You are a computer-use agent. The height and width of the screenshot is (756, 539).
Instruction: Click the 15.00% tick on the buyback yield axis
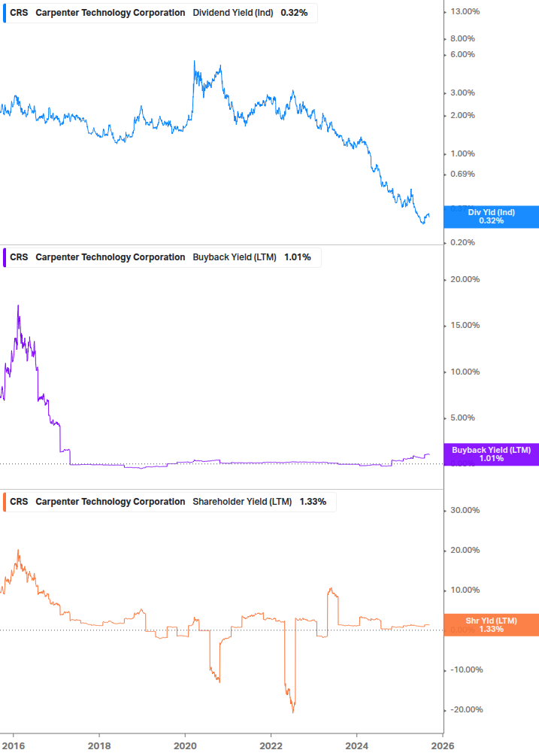[x=465, y=326]
